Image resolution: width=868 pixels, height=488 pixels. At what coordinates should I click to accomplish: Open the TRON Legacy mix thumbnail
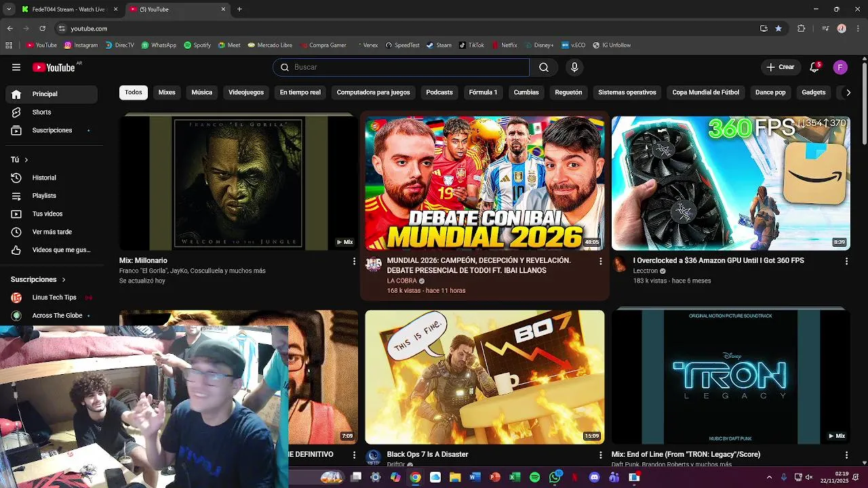730,377
